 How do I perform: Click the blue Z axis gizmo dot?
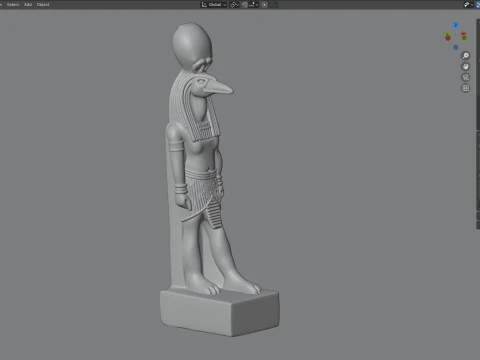[x=456, y=25]
